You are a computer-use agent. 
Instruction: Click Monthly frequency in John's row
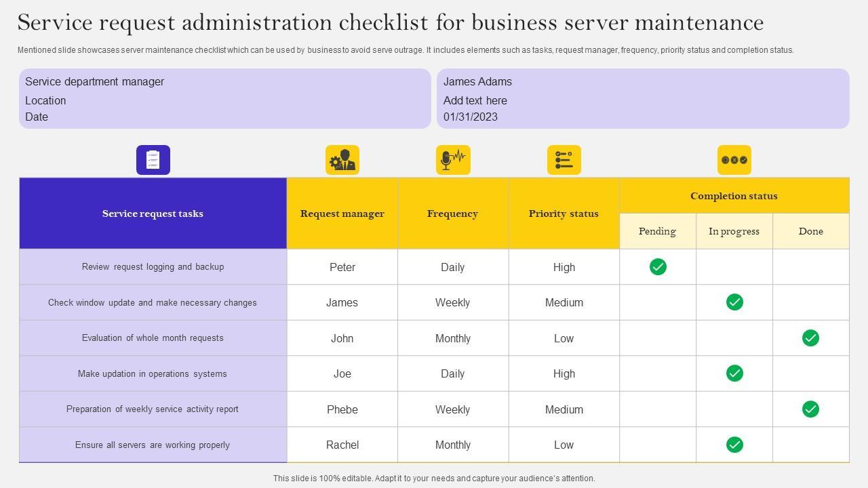point(453,338)
